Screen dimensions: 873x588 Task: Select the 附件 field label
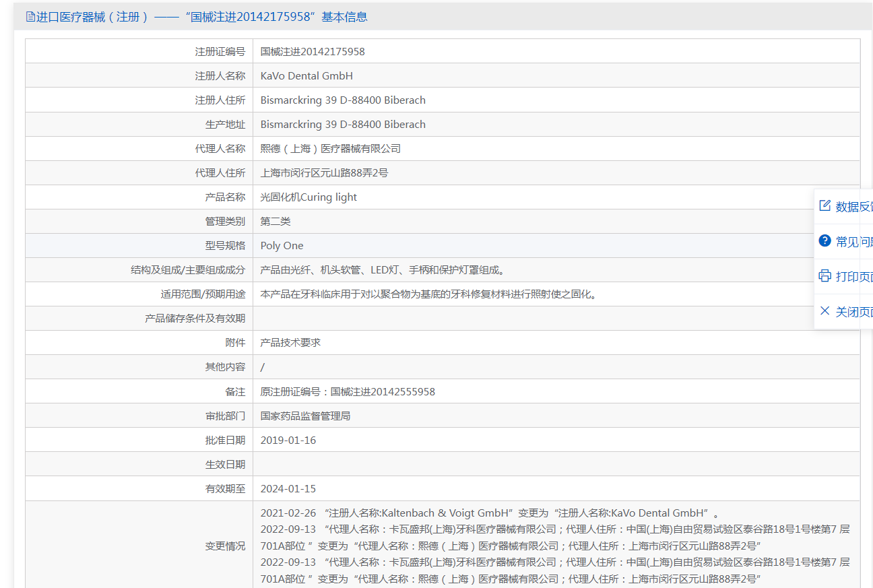235,342
